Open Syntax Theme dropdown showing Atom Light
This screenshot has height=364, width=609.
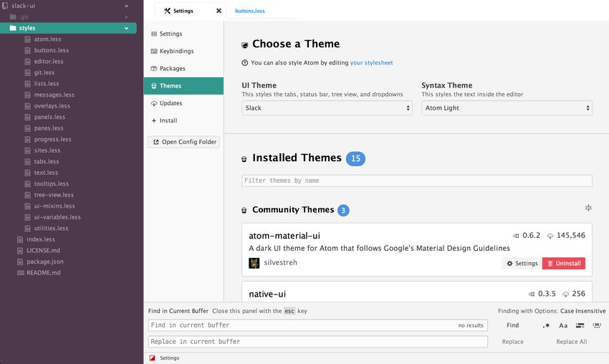click(507, 108)
